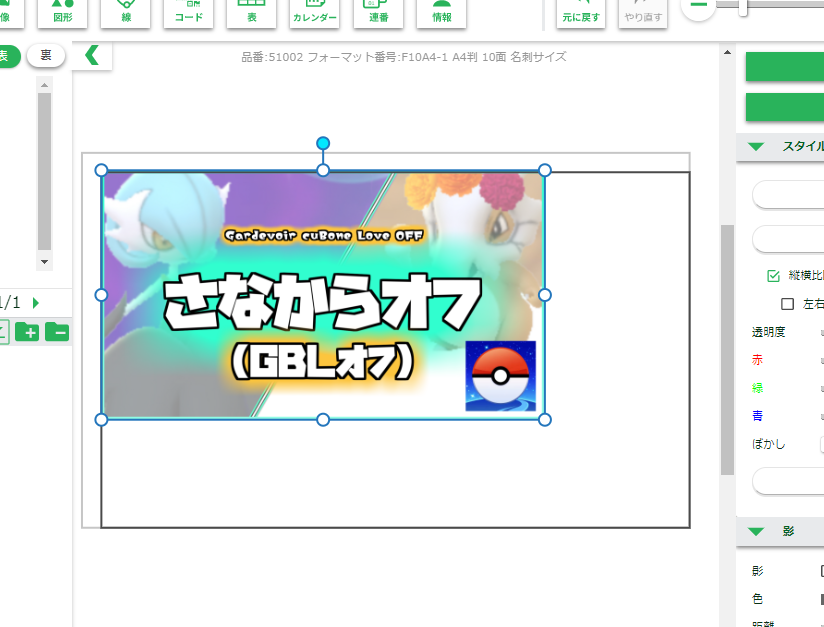Screen dimensions: 824x627
Task: Collapse the スタイル section
Action: (x=756, y=147)
